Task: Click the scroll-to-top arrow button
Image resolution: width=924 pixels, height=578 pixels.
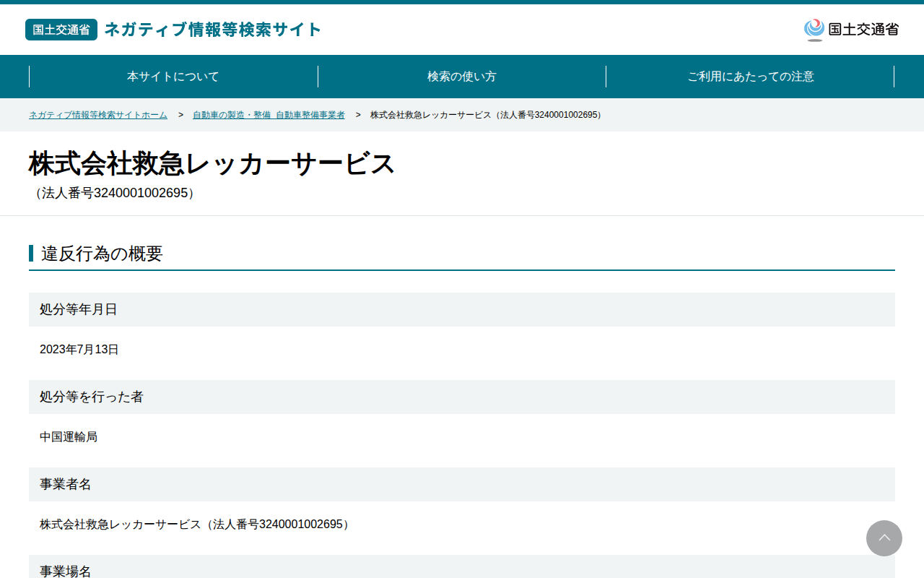Action: (884, 538)
